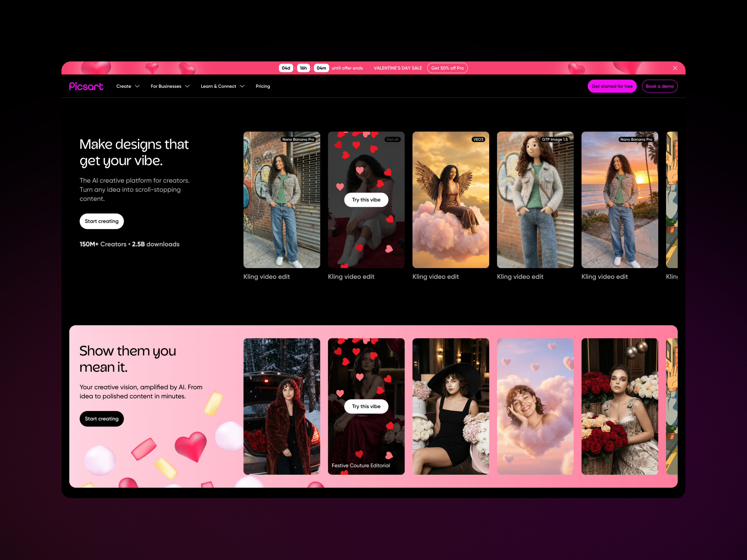Open the VEO3 angel on cloud thumbnail
Viewport: 747px width, 560px height.
451,200
